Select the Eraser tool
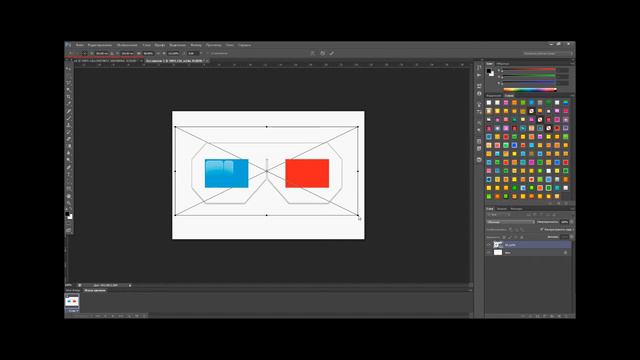The height and width of the screenshot is (360, 640). [x=68, y=139]
